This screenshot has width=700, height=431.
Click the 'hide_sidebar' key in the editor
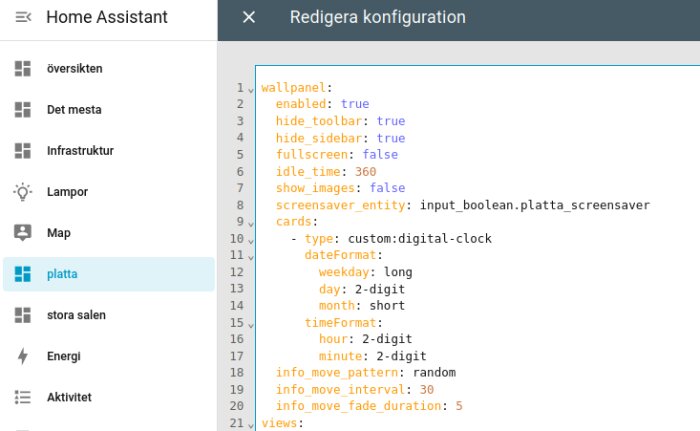[319, 138]
